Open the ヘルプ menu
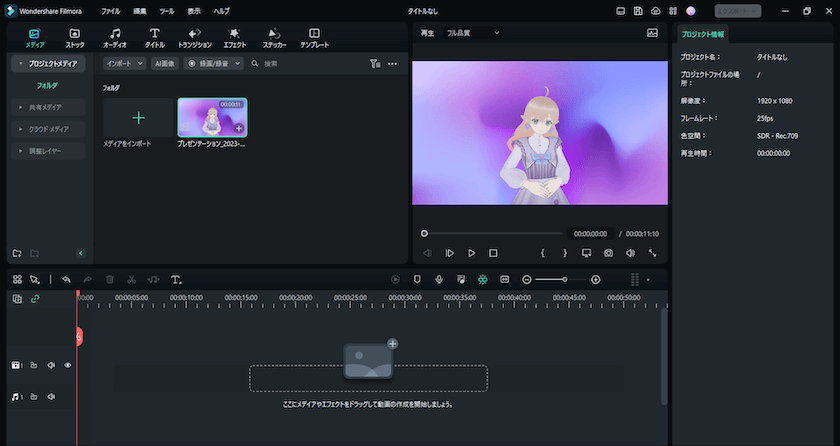 tap(221, 11)
